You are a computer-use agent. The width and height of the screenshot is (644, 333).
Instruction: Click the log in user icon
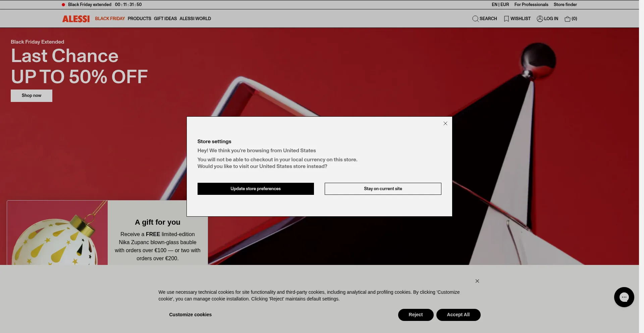(x=540, y=19)
